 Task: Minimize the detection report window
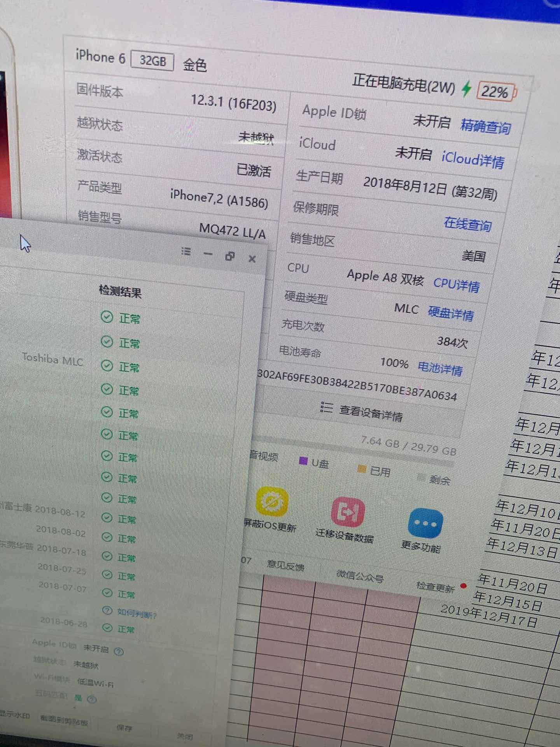click(x=208, y=254)
